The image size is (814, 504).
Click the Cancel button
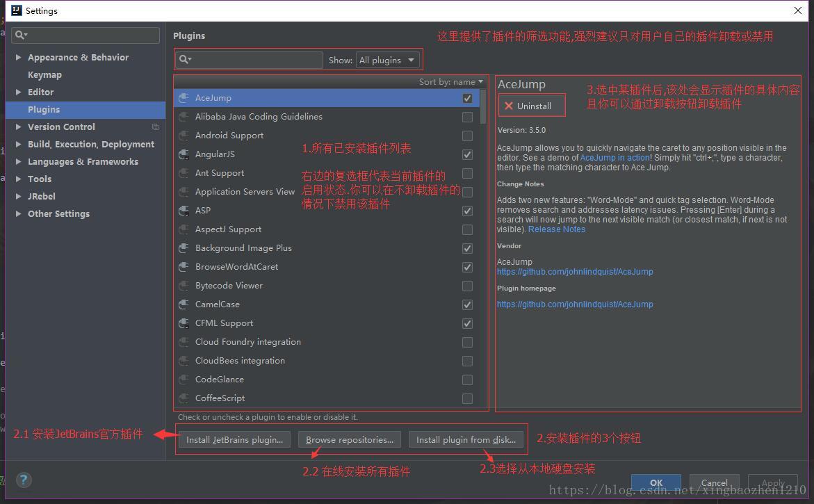715,482
